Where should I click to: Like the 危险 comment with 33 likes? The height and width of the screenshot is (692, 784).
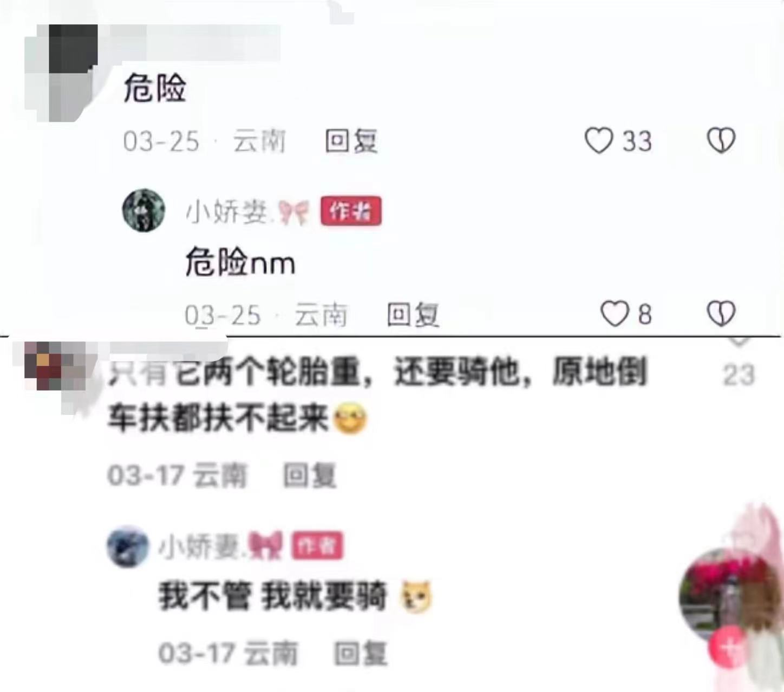point(599,141)
